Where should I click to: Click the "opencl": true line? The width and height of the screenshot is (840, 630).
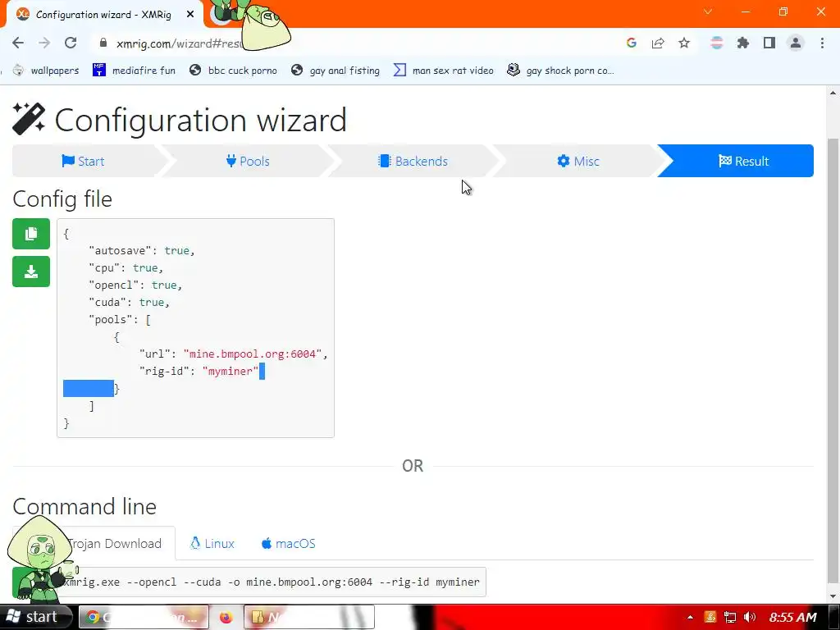point(135,285)
